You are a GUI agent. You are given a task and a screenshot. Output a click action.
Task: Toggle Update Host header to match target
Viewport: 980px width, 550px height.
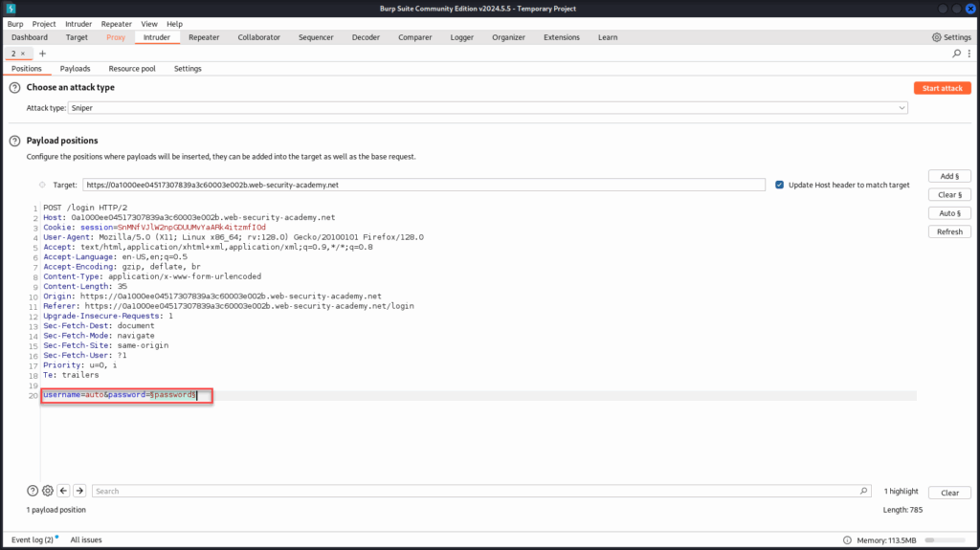click(779, 185)
